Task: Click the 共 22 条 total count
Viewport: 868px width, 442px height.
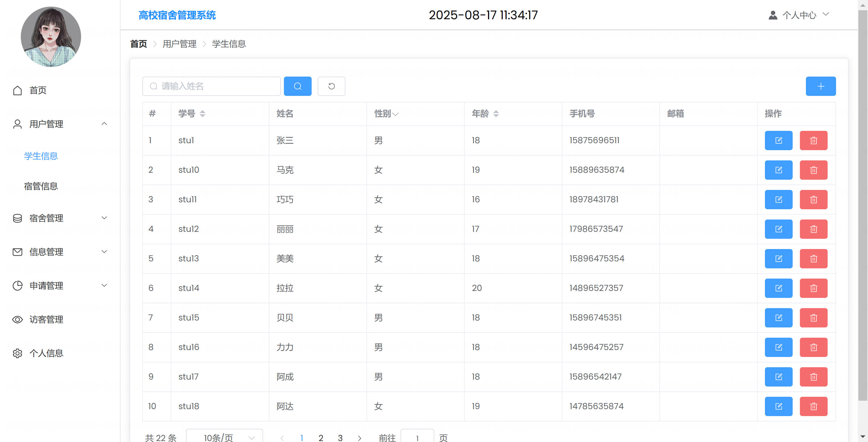Action: click(x=161, y=437)
